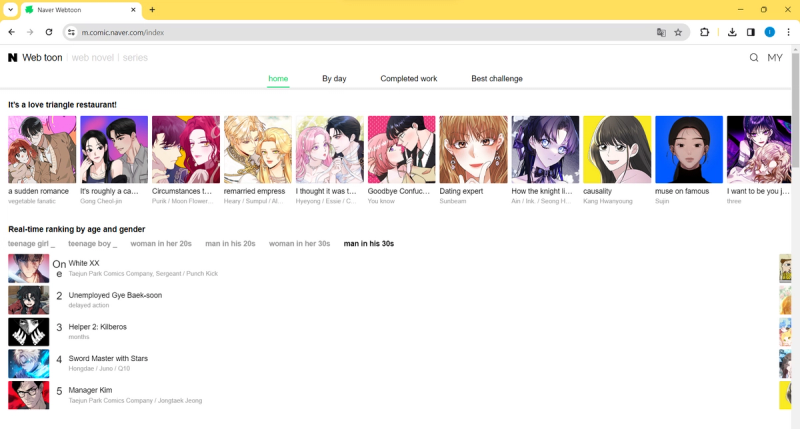Open Helper 2: Kilberos black thumbnail
The image size is (800, 429).
(x=29, y=332)
